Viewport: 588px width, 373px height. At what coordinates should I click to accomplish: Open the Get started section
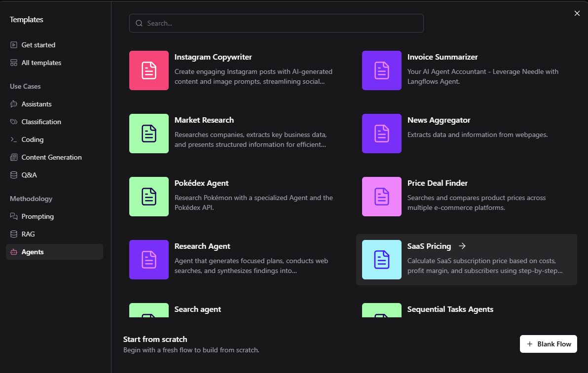pos(38,45)
